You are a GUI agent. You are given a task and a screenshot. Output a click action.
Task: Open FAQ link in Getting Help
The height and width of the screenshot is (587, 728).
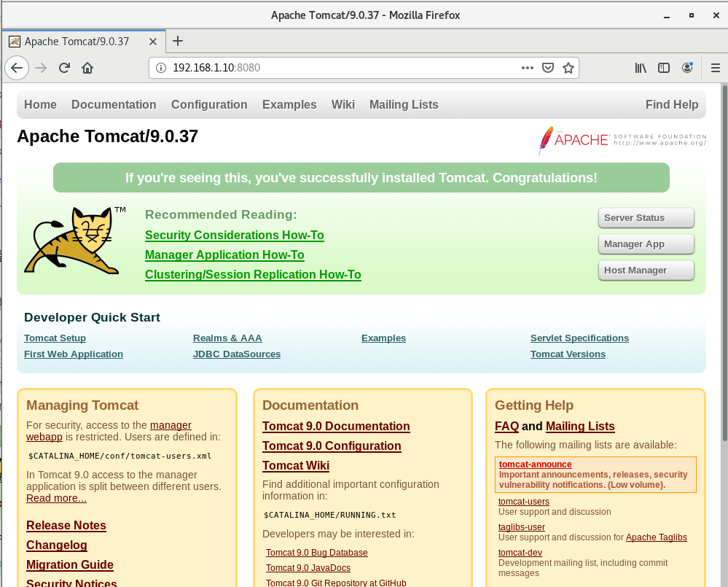point(506,427)
